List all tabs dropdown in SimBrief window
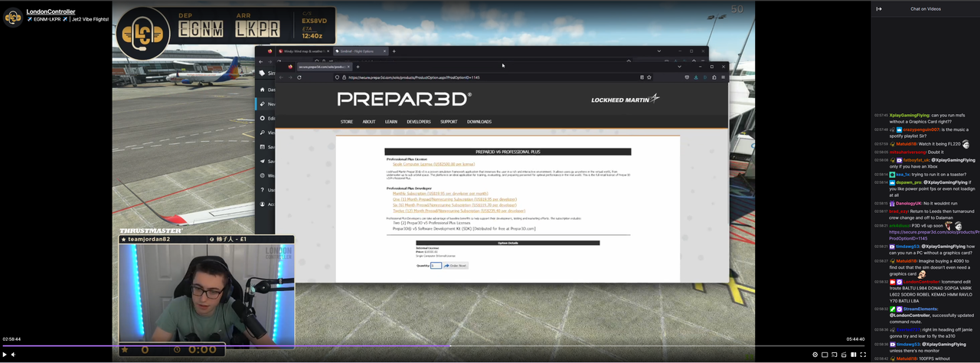This screenshot has height=363, width=980. tap(659, 51)
